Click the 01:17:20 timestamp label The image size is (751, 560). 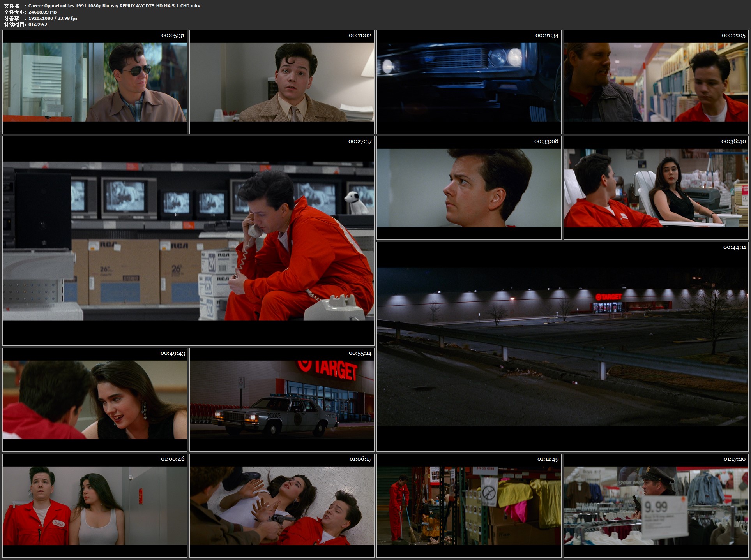735,459
